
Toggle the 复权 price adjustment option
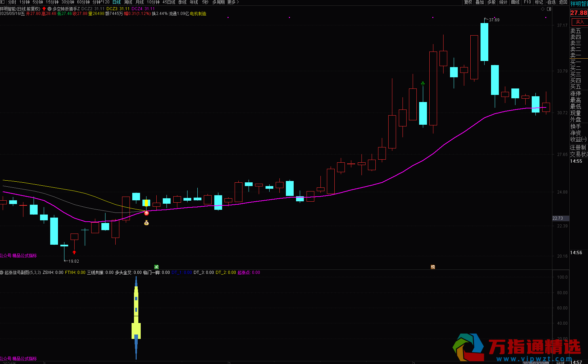(x=468, y=2)
